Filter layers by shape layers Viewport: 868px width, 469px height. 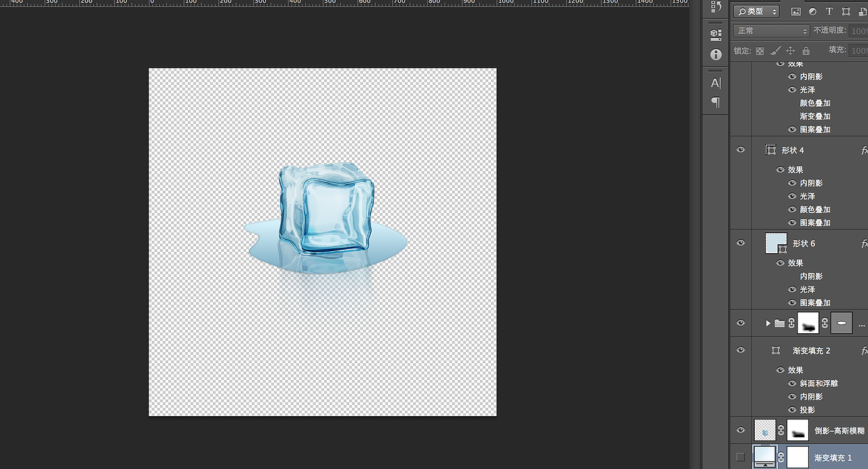click(846, 12)
